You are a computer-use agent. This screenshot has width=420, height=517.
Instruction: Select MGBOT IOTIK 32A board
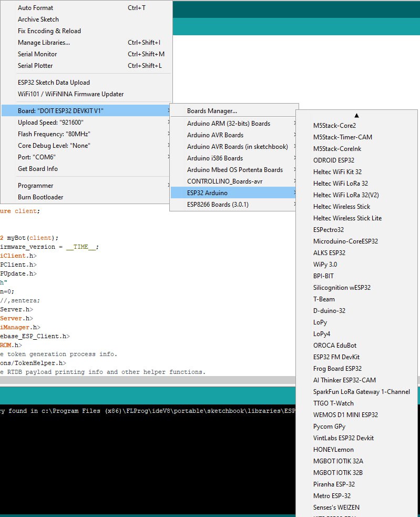click(357, 461)
